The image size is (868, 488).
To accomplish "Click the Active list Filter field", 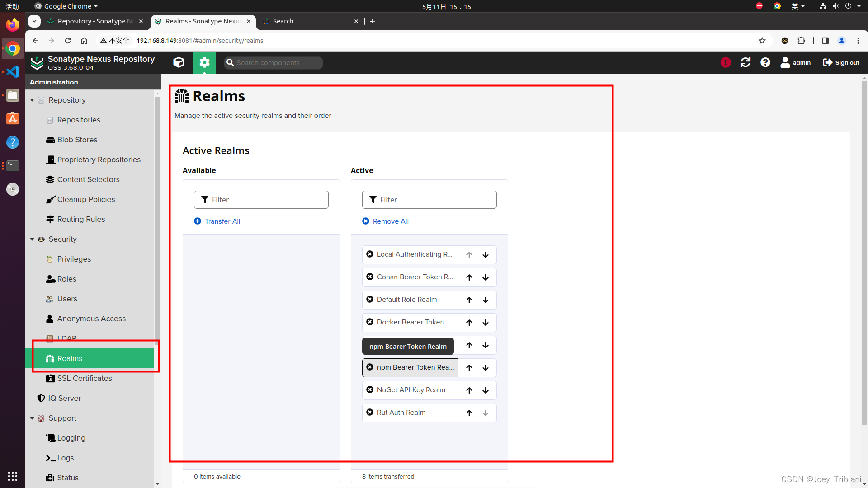I will 429,200.
